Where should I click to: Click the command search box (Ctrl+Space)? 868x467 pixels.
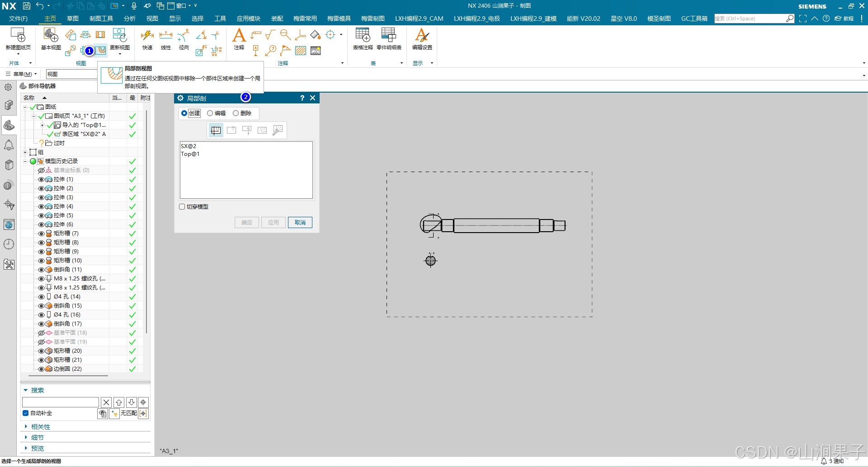750,19
